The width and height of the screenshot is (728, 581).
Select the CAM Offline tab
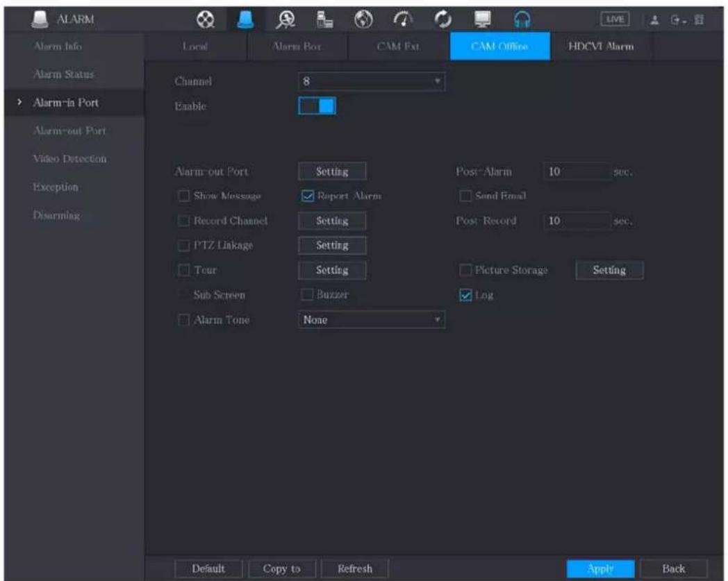point(500,47)
